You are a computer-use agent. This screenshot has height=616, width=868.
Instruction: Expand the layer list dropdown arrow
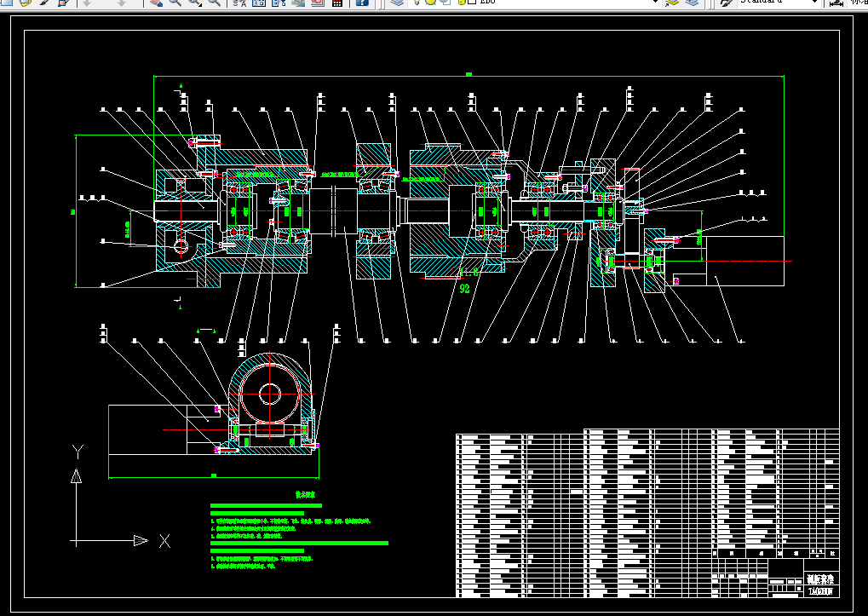[x=655, y=3]
